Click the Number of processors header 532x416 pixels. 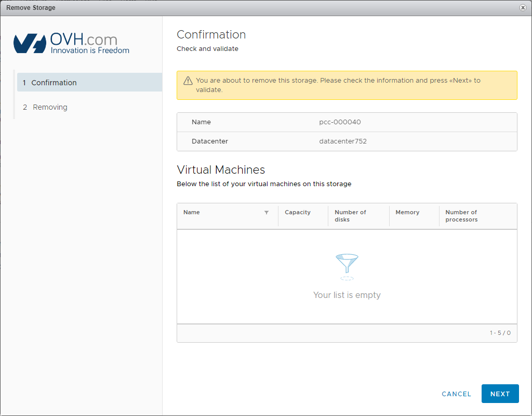461,216
